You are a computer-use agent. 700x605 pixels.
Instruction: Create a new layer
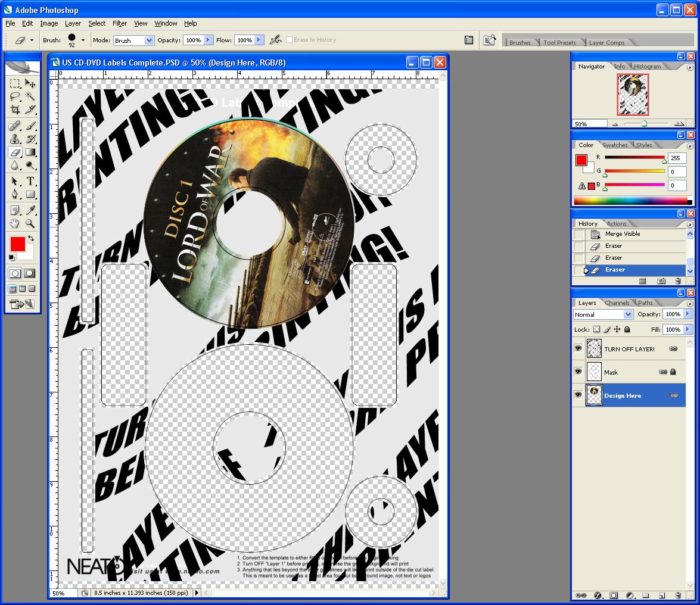[662, 595]
